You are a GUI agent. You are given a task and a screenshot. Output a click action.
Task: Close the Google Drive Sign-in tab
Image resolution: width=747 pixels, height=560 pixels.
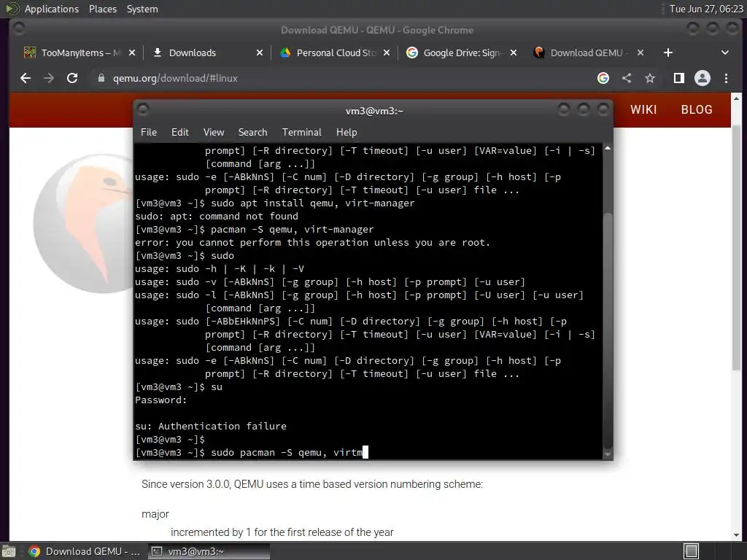point(513,52)
